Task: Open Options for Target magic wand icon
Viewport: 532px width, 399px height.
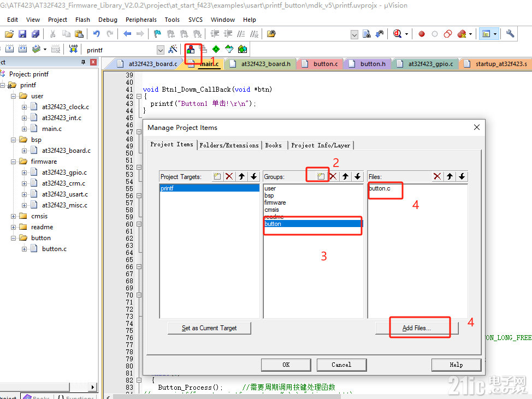Action: tap(173, 50)
